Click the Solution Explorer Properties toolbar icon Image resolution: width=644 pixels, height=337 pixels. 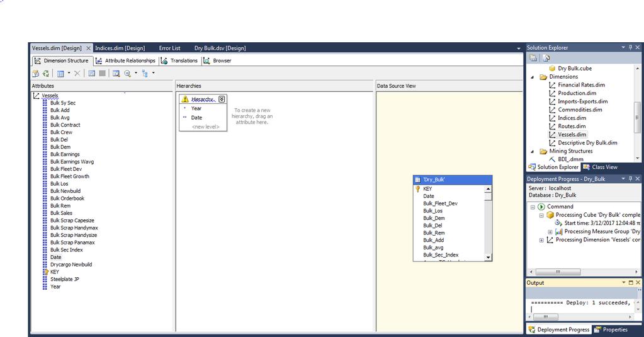533,58
